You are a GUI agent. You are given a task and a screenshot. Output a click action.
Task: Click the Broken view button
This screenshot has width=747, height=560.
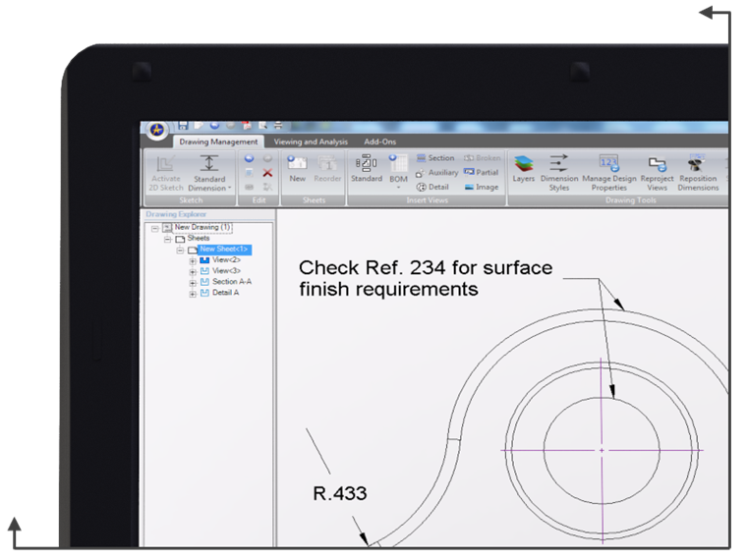pyautogui.click(x=483, y=157)
